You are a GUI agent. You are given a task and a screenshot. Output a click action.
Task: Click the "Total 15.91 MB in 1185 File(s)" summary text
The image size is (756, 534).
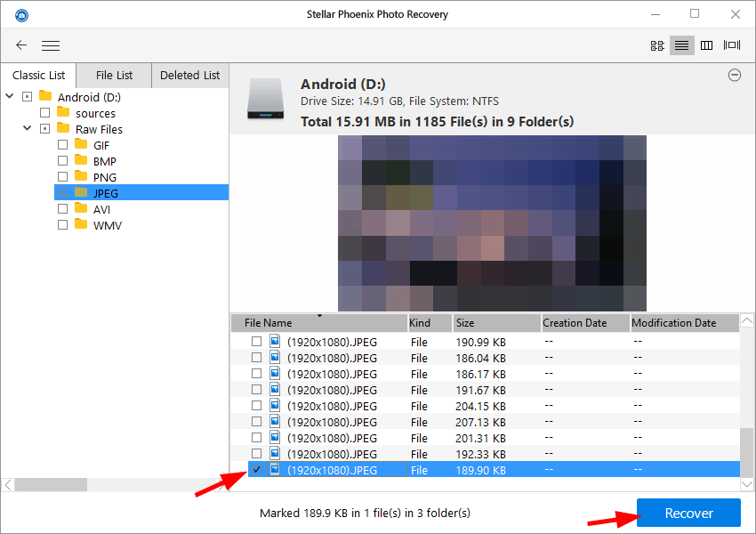tap(437, 122)
